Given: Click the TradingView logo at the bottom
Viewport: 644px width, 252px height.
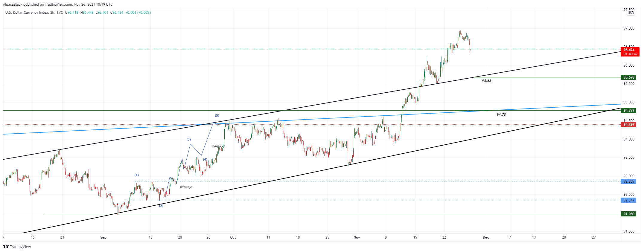Looking at the screenshot, I should 17,247.
